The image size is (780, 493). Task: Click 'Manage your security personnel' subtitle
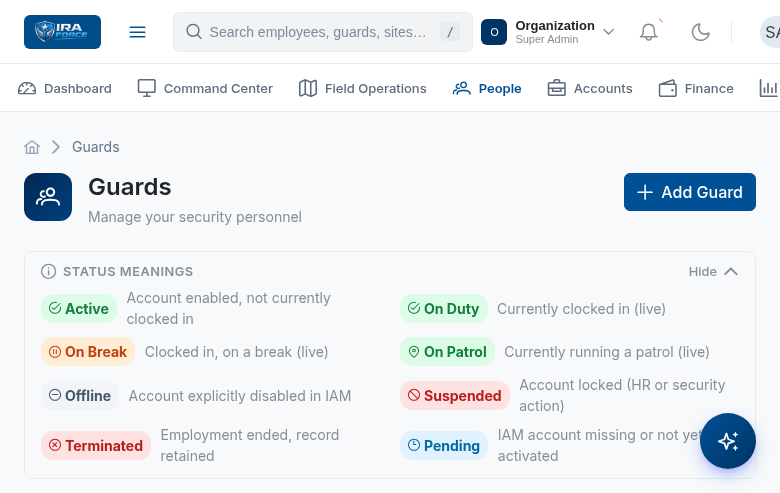point(195,217)
